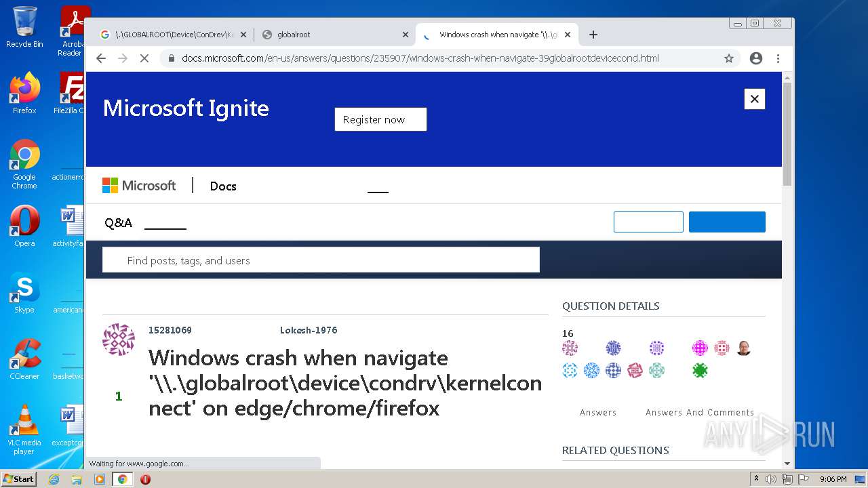The image size is (868, 488).
Task: Select Answers And Comments option
Action: coord(700,412)
